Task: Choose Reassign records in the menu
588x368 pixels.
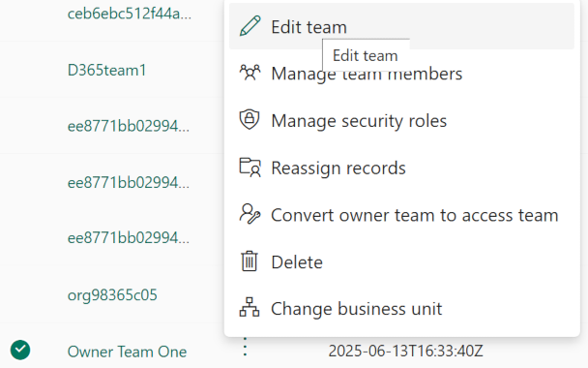Action: [401, 168]
